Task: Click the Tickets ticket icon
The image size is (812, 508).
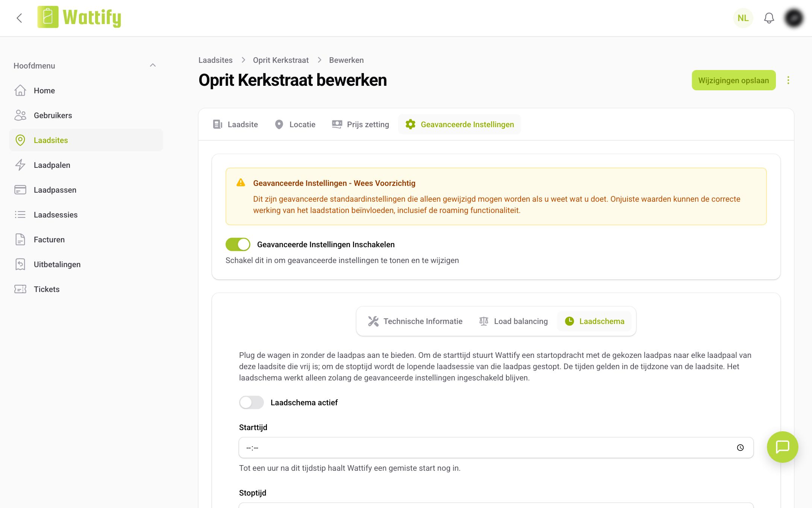Action: [20, 289]
